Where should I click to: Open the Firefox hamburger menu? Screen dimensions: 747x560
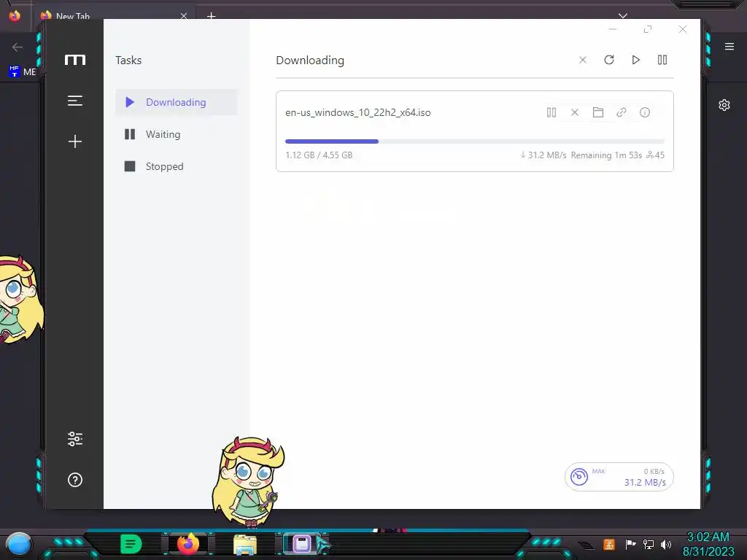[729, 47]
